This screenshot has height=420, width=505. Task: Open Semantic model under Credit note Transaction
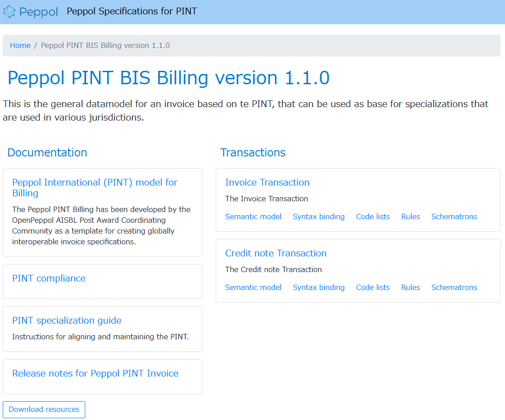point(253,287)
